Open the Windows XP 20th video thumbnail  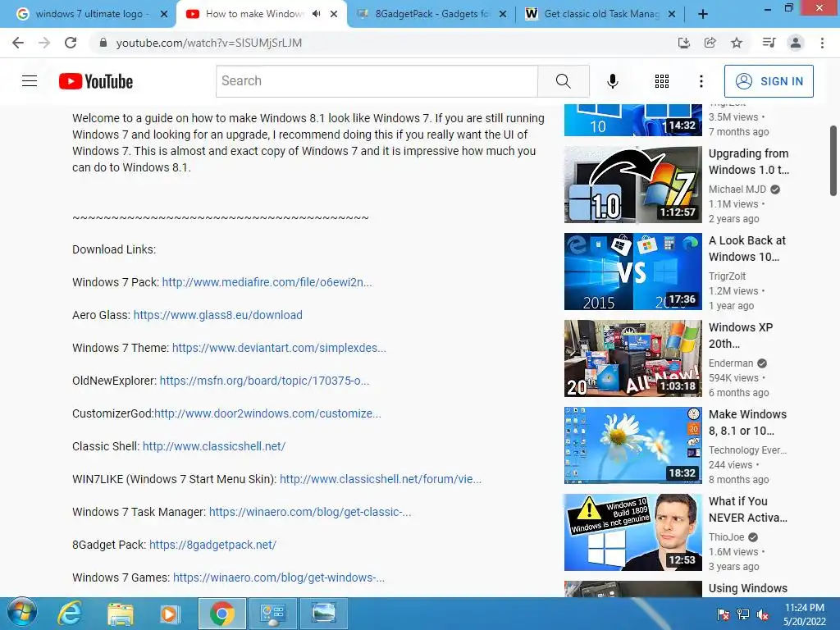632,358
